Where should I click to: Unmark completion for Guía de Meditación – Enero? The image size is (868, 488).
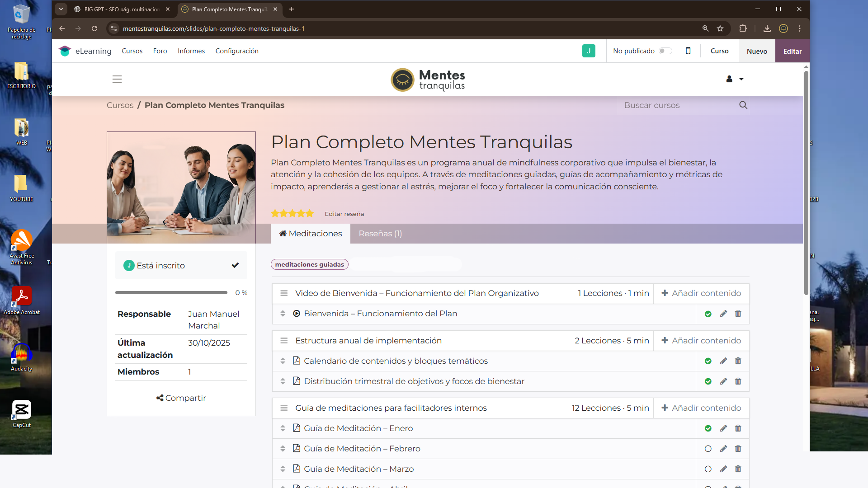708,428
